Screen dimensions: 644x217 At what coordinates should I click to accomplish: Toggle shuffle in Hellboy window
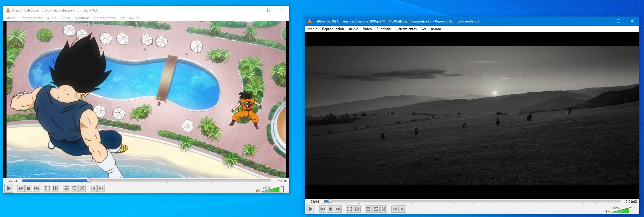384,209
